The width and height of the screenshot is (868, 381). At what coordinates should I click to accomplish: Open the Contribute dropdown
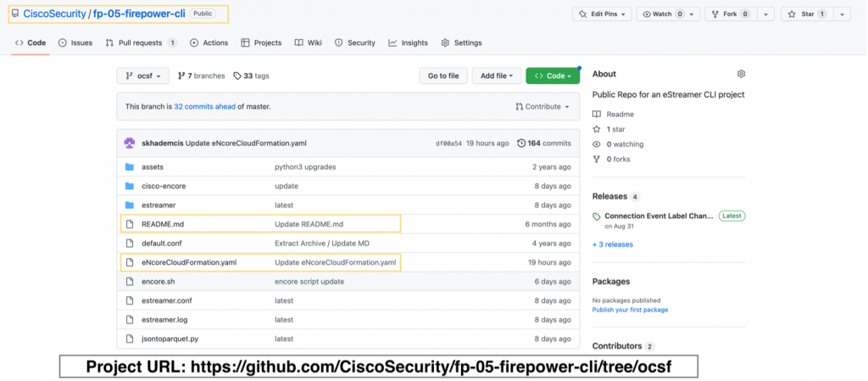(x=542, y=107)
